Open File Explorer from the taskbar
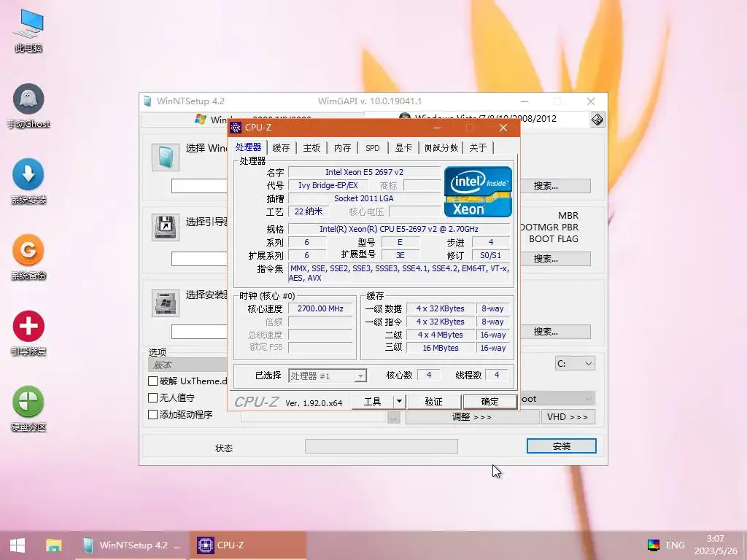Viewport: 747px width, 560px height. [x=54, y=545]
